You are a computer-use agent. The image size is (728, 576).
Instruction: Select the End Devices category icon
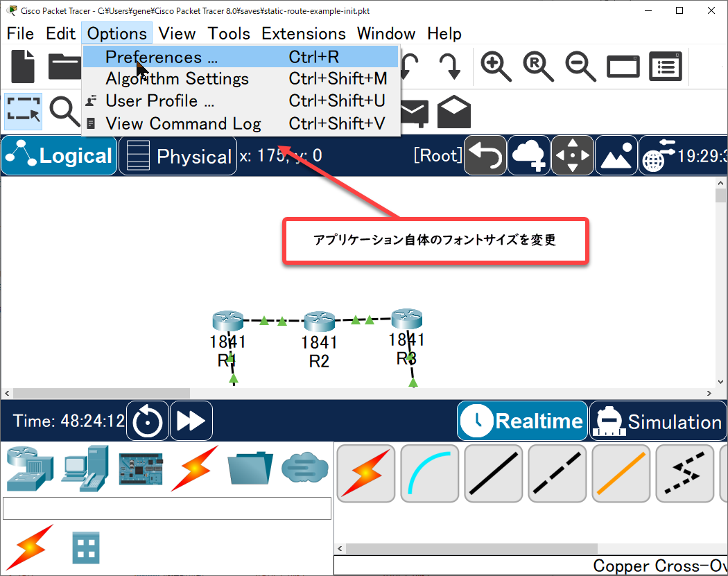click(85, 469)
